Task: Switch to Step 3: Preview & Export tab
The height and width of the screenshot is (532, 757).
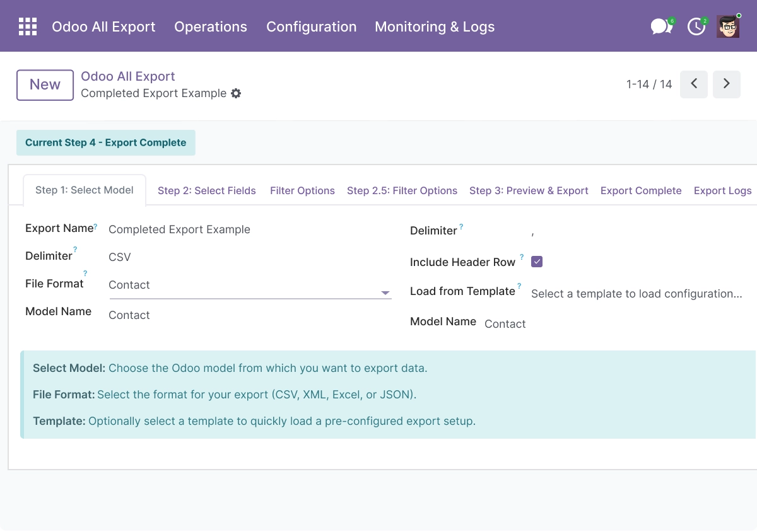Action: (529, 190)
